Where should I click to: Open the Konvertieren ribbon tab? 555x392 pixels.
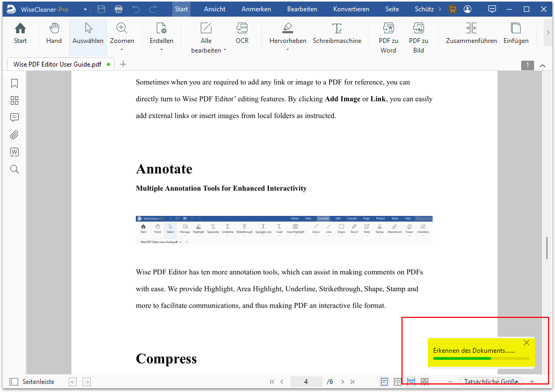[351, 9]
